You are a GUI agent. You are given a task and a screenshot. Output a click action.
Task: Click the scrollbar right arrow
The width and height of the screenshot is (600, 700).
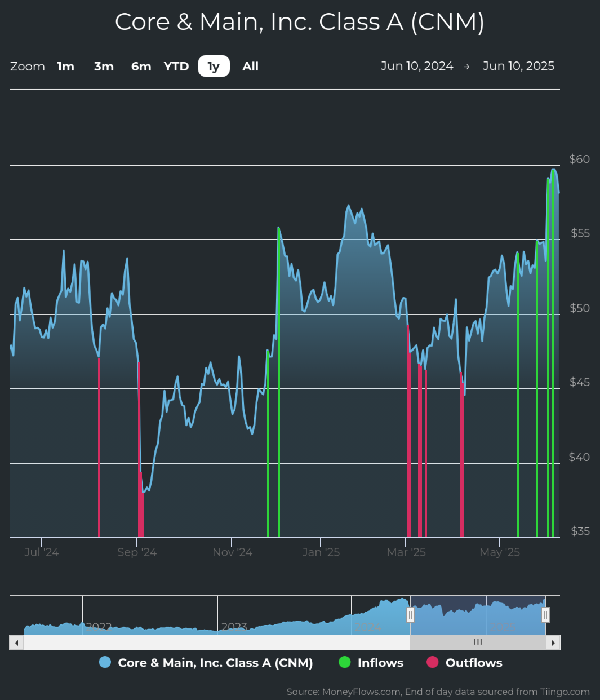click(x=553, y=643)
